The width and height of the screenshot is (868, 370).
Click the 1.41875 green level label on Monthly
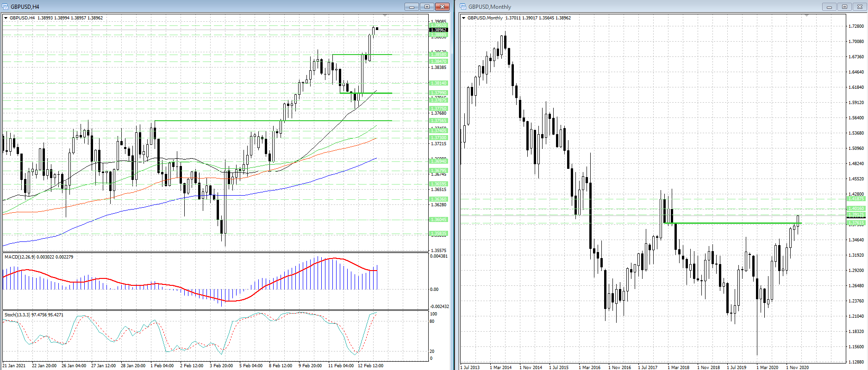[x=856, y=199]
